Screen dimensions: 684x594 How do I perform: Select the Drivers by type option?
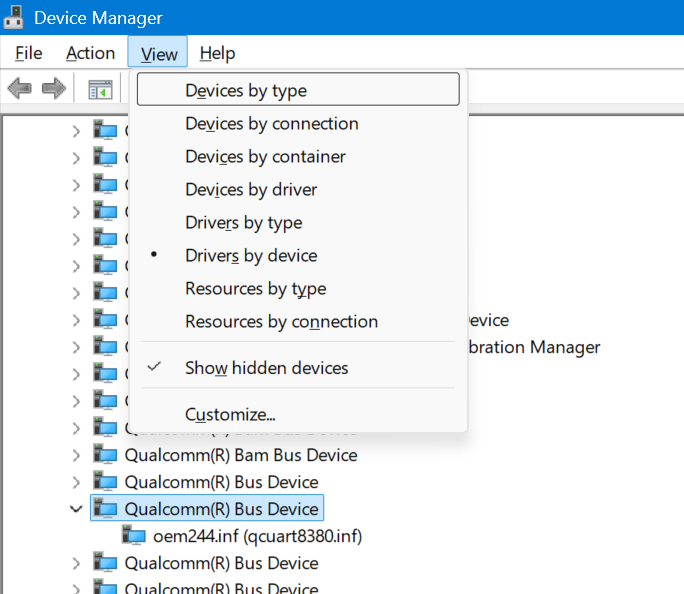pos(298,222)
